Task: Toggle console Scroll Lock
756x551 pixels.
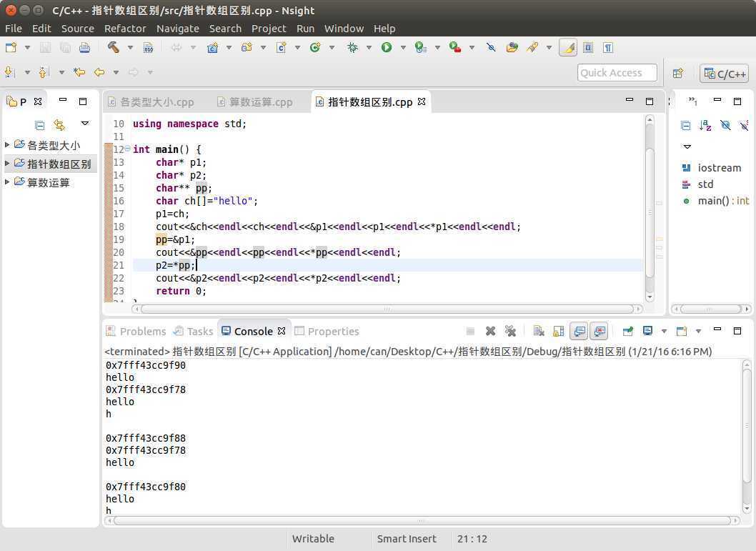Action: pos(558,331)
